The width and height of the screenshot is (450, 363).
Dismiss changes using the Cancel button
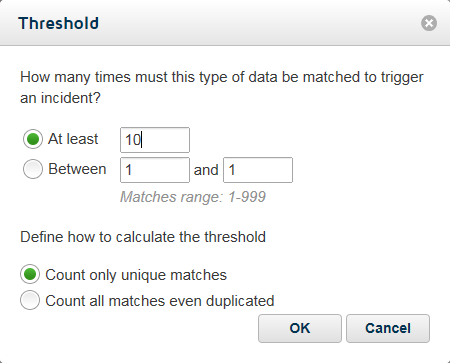388,328
